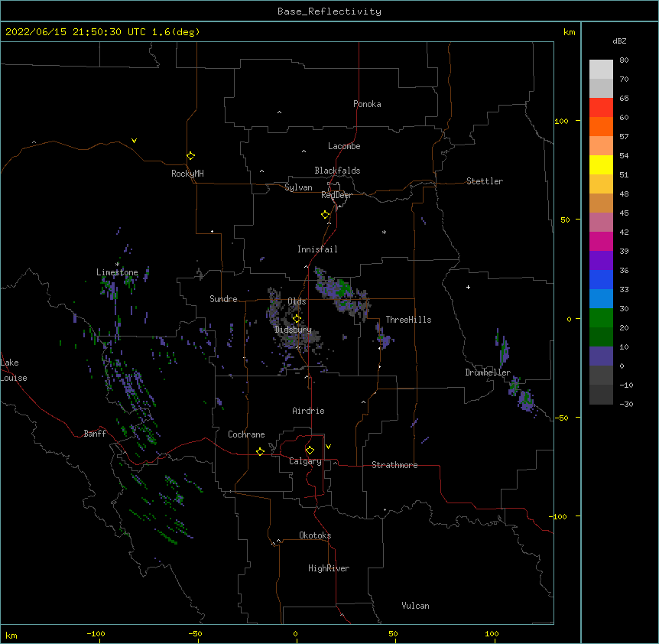The width and height of the screenshot is (659, 644).
Task: Select the Blackfalds city label
Action: pyautogui.click(x=337, y=171)
